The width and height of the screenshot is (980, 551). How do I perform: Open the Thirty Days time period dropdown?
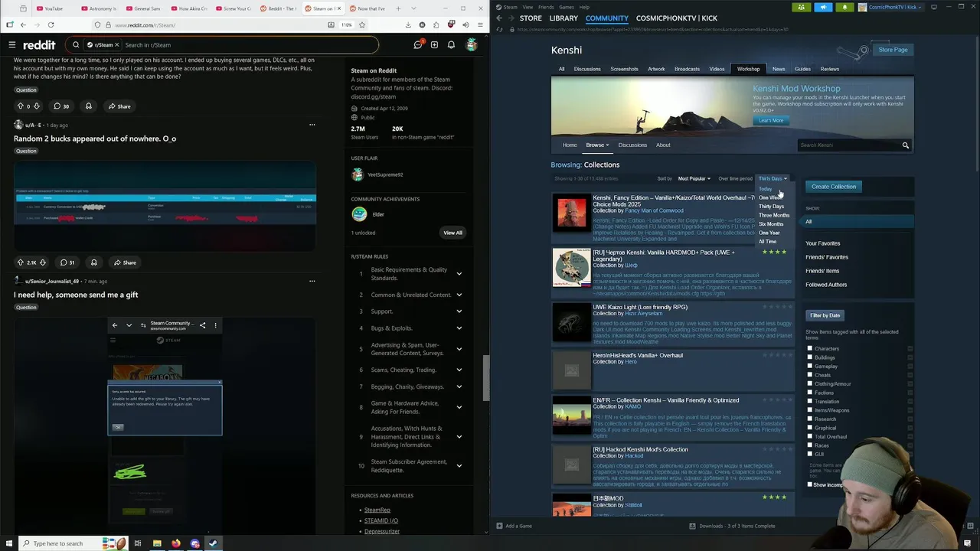pyautogui.click(x=773, y=179)
